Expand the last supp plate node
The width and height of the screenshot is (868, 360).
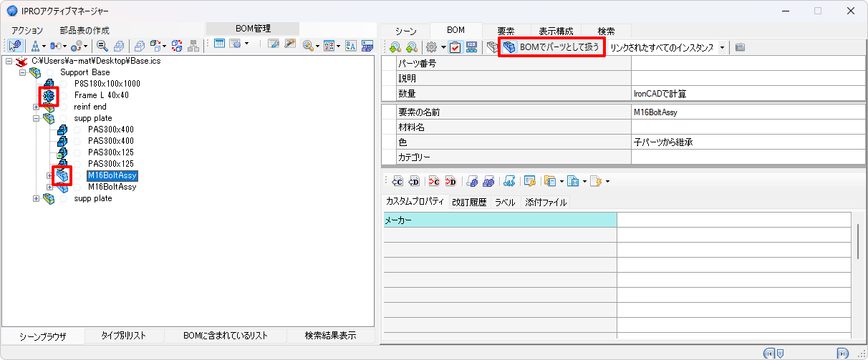pos(36,198)
